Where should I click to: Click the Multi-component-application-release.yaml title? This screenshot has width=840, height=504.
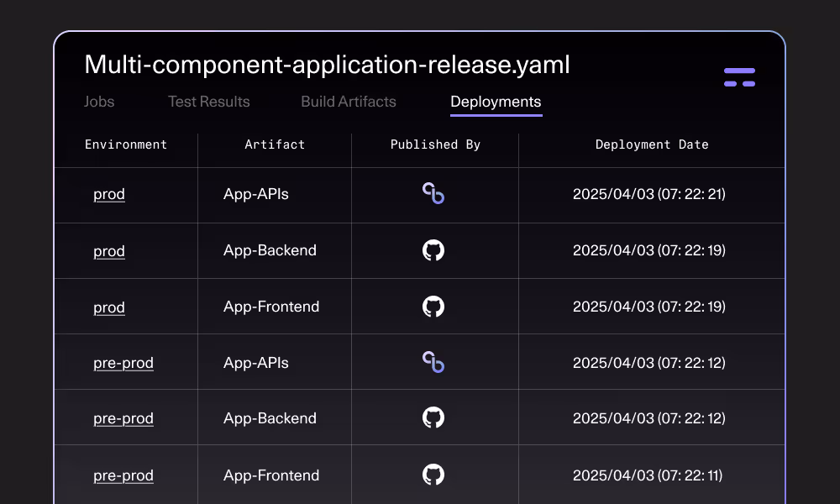click(327, 65)
